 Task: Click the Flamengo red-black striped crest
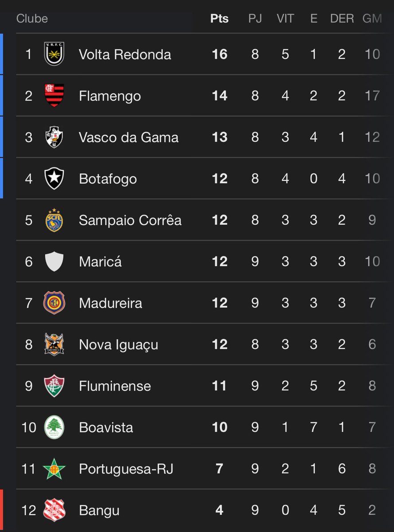[x=55, y=95]
